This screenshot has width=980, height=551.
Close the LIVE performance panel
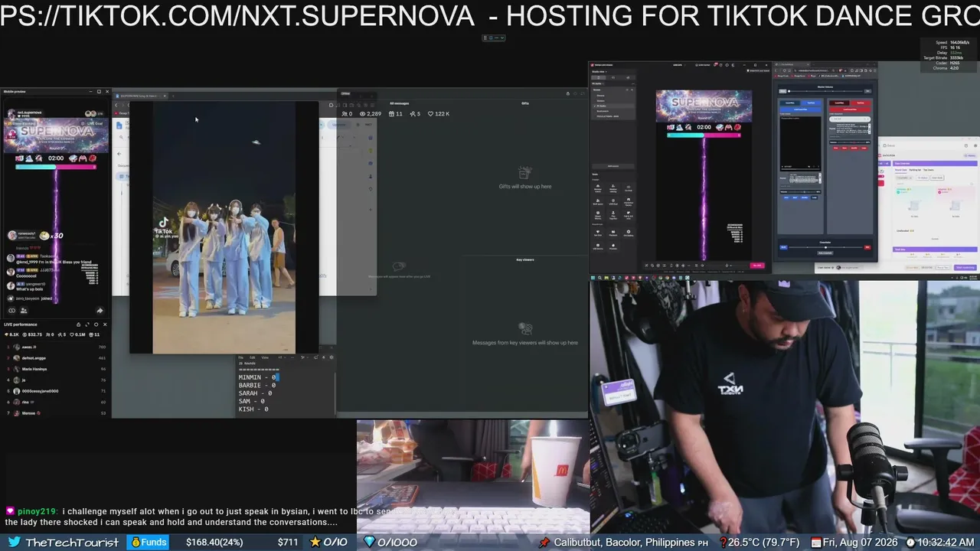click(105, 324)
